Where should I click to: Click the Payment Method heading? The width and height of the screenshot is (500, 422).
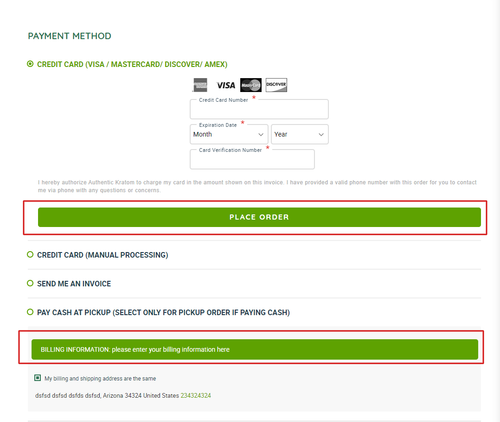point(69,36)
